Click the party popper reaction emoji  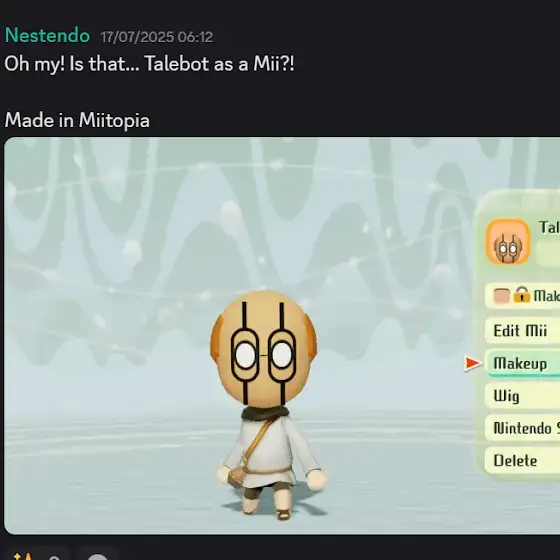click(x=22, y=556)
